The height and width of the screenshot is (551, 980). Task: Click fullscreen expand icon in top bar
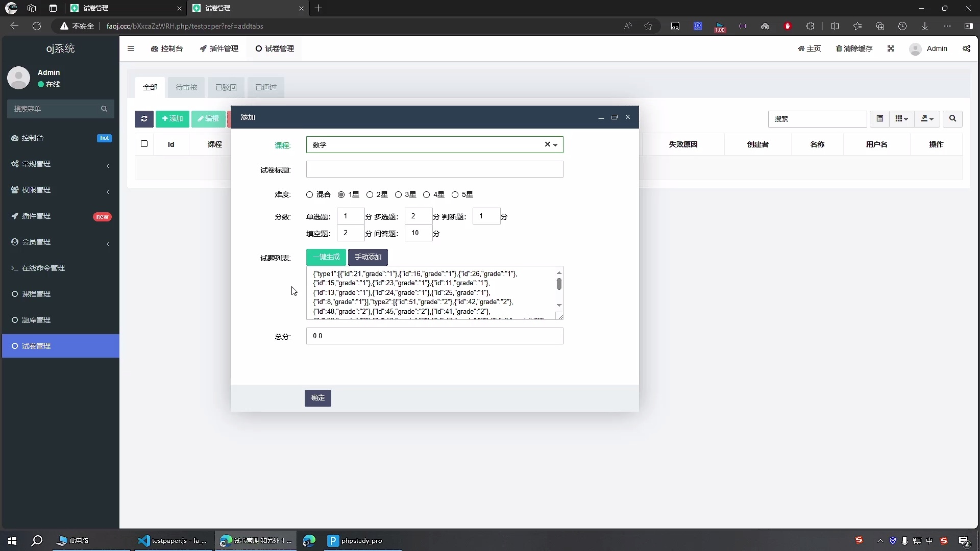891,49
